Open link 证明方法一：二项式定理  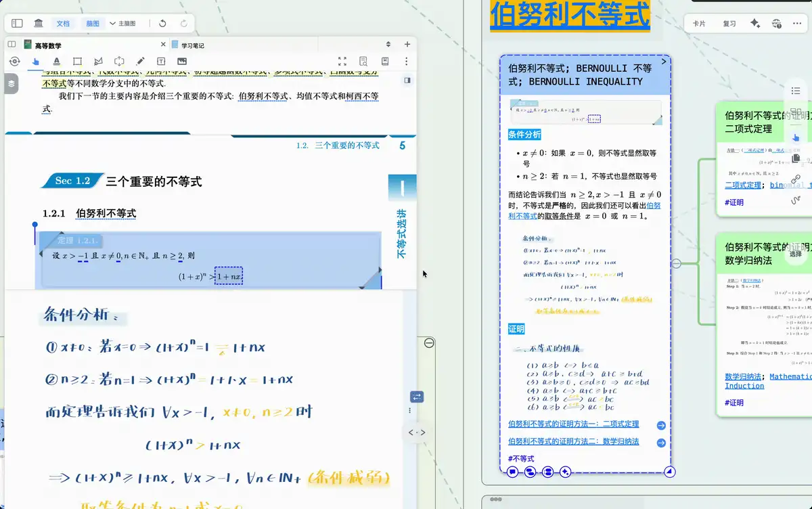[x=573, y=424]
